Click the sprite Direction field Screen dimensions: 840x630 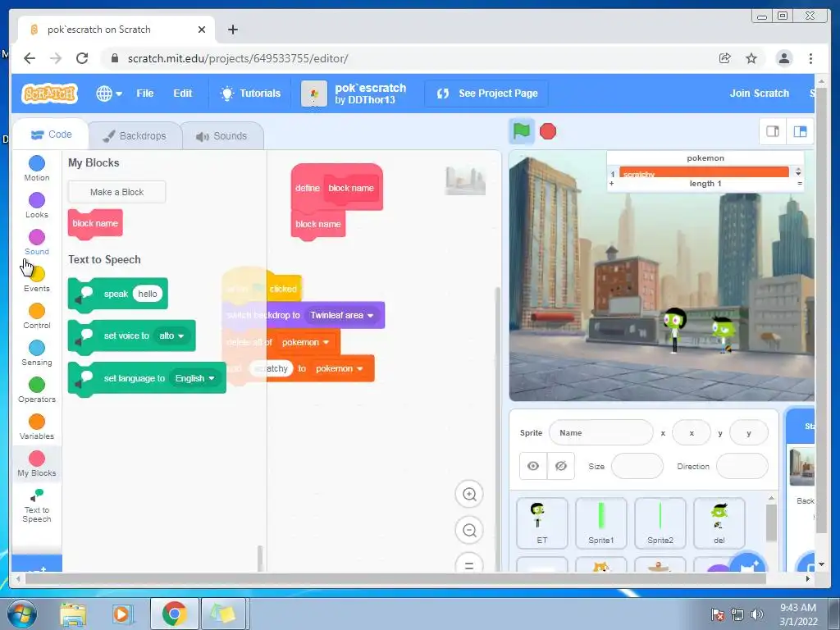point(742,466)
